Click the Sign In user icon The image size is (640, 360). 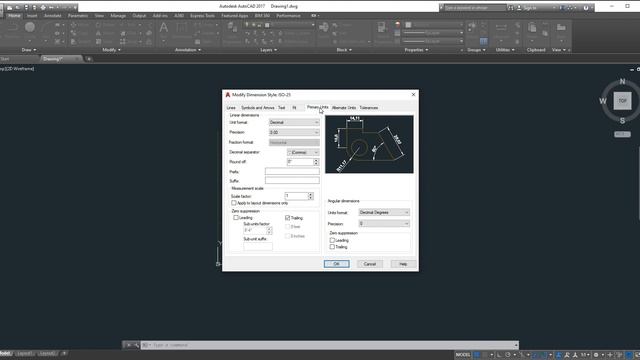[x=519, y=7]
